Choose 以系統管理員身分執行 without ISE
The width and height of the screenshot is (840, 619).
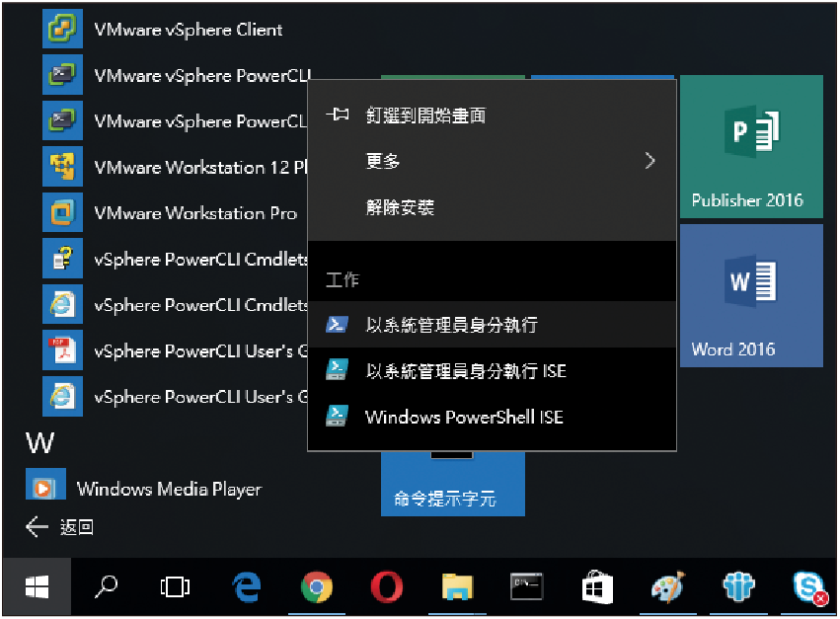[492, 324]
